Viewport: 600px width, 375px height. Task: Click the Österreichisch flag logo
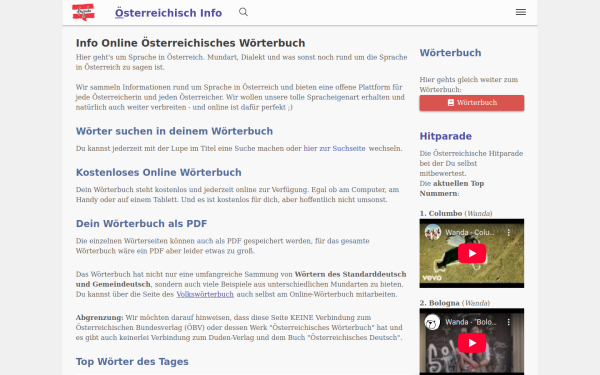[x=83, y=12]
